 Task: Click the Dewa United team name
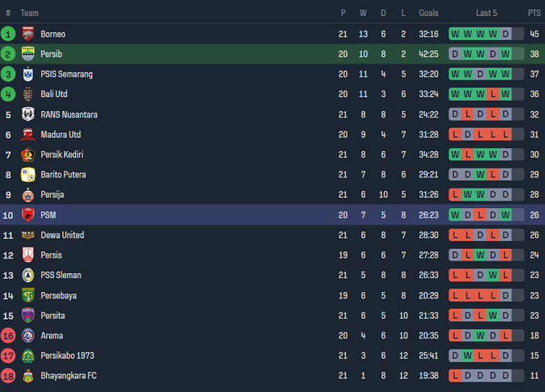click(x=61, y=235)
